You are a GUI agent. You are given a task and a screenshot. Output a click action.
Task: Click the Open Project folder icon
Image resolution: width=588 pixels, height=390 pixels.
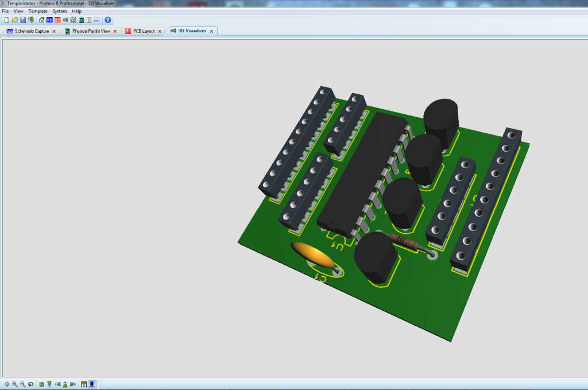point(15,20)
